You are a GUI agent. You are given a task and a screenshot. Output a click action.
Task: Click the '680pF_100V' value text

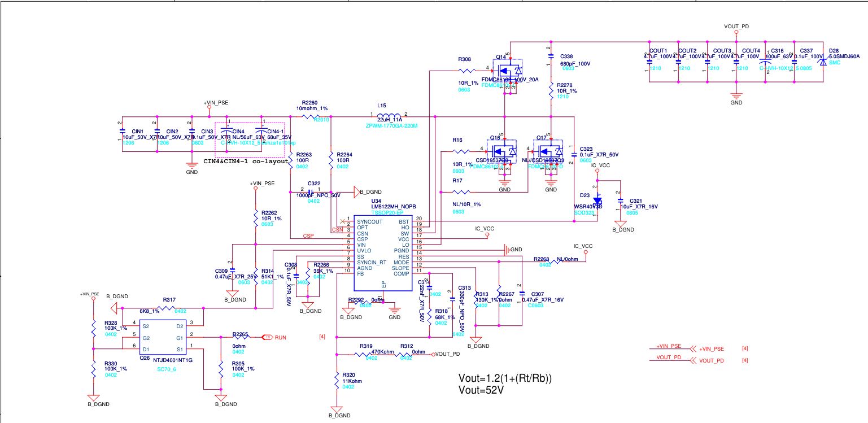[x=575, y=64]
